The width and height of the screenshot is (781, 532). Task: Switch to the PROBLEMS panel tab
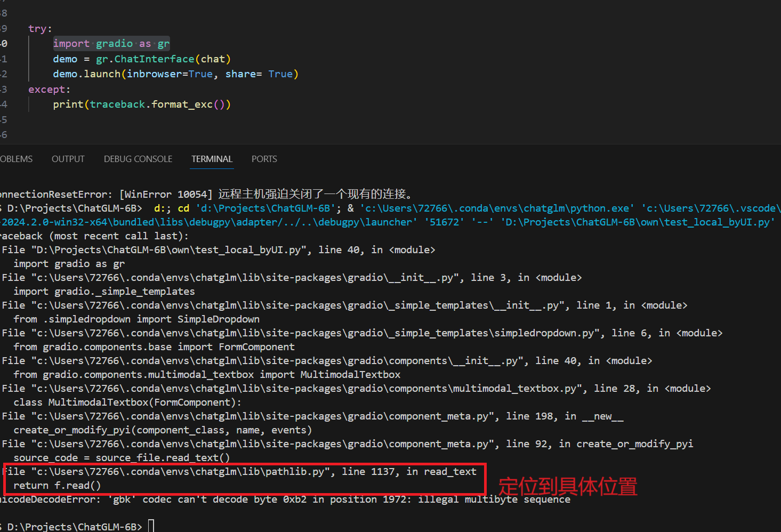[16, 159]
